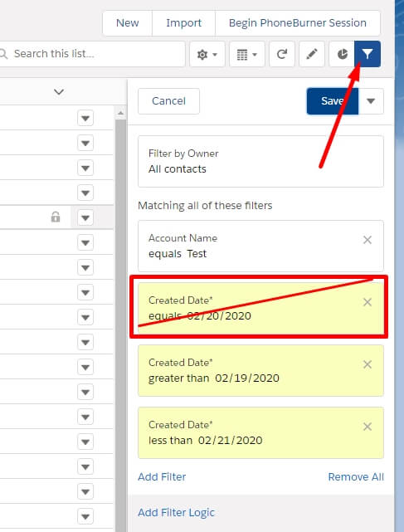The height and width of the screenshot is (532, 404).
Task: Click the New button
Action: point(127,23)
